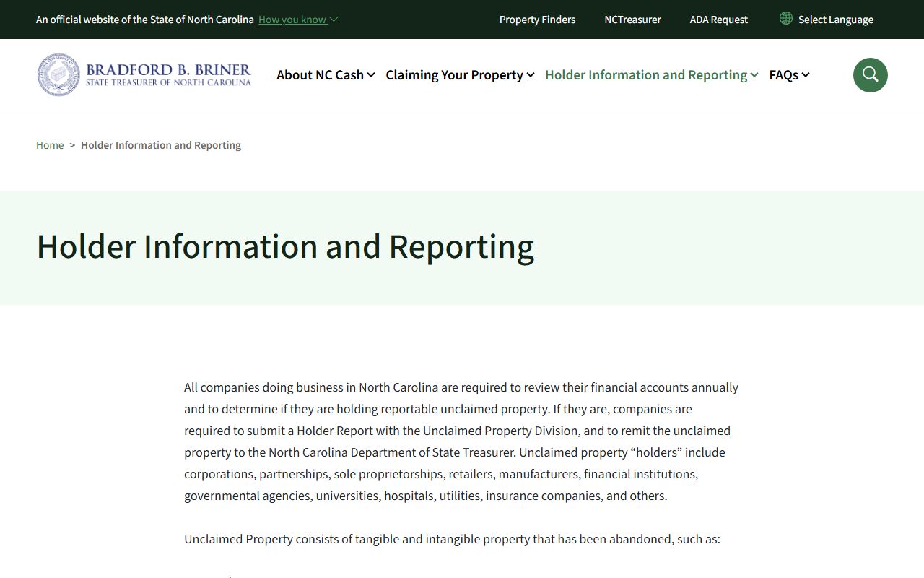Click the Holder Information and Reporting breadcrumb text
924x578 pixels.
click(161, 145)
